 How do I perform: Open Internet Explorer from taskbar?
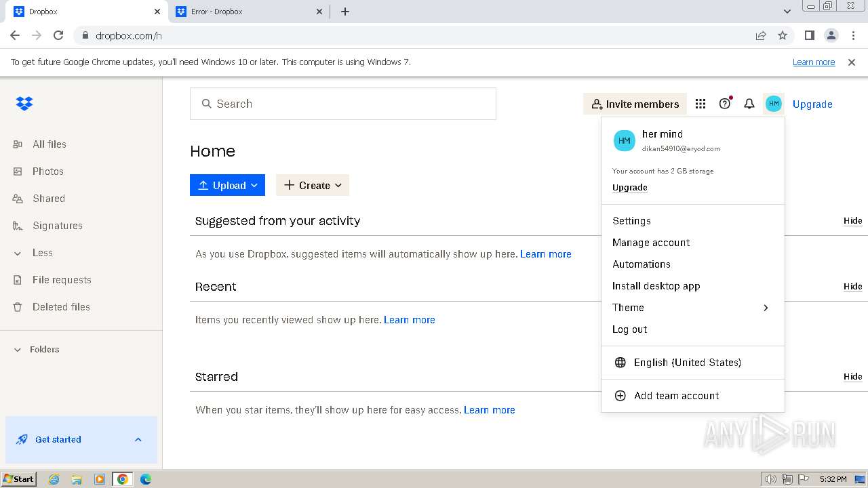[54, 479]
